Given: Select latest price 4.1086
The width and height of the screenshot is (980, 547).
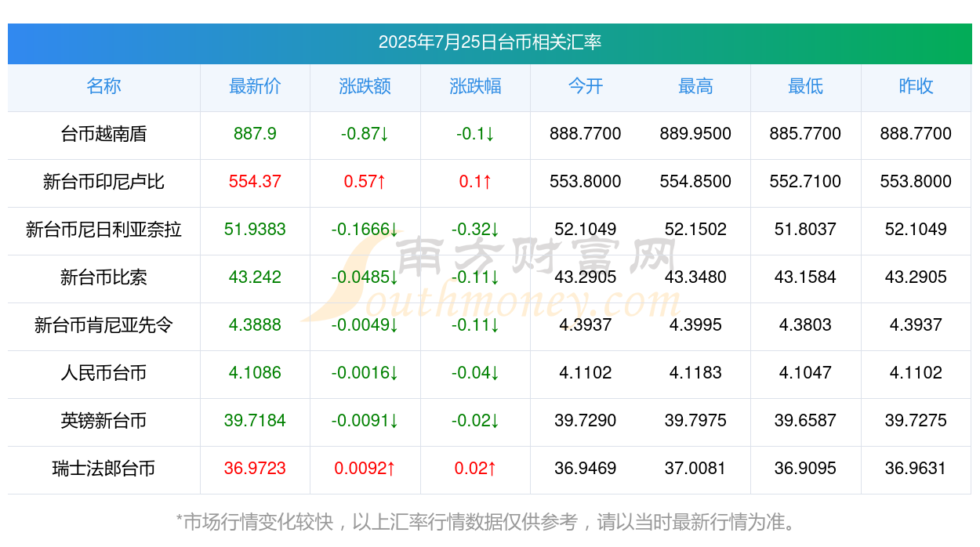Looking at the screenshot, I should [255, 373].
